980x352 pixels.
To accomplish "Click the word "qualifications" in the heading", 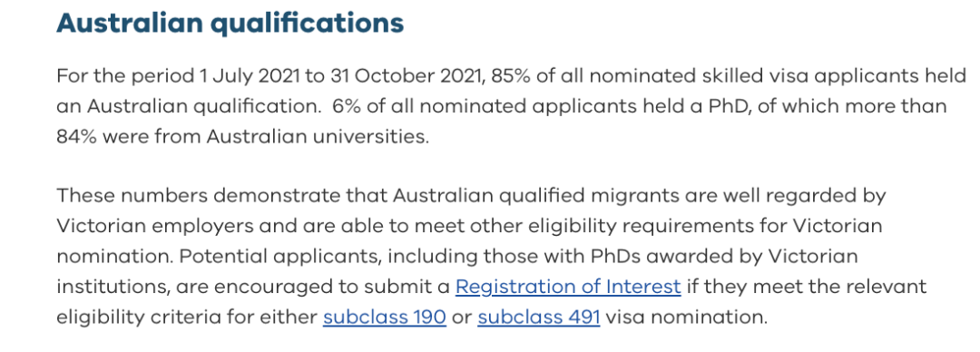I will (x=308, y=23).
